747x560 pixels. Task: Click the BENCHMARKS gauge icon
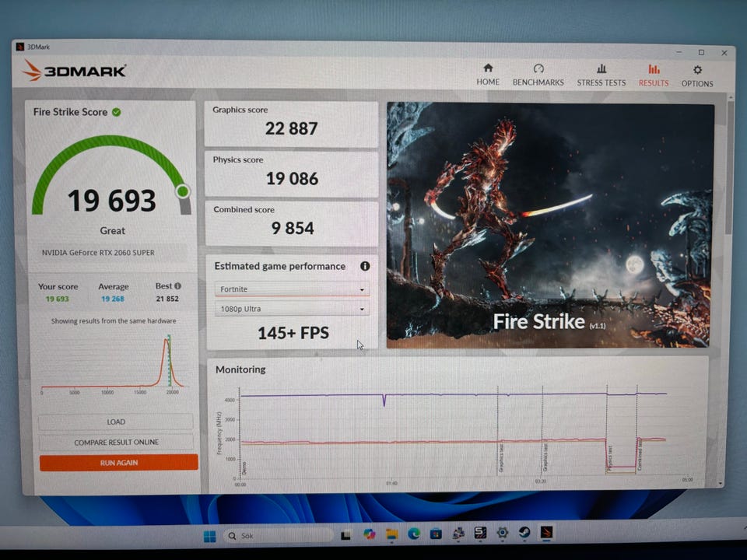click(x=538, y=68)
